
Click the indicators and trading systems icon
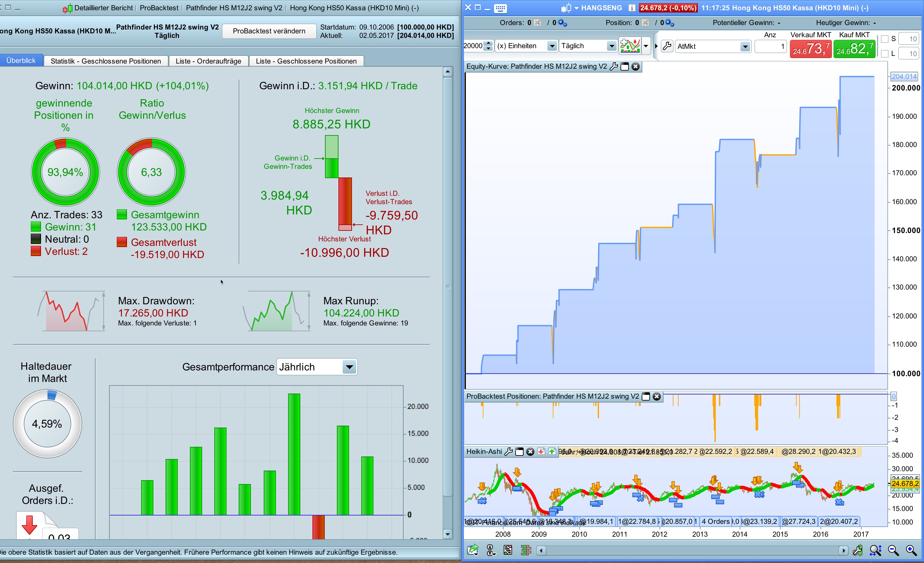(x=630, y=46)
